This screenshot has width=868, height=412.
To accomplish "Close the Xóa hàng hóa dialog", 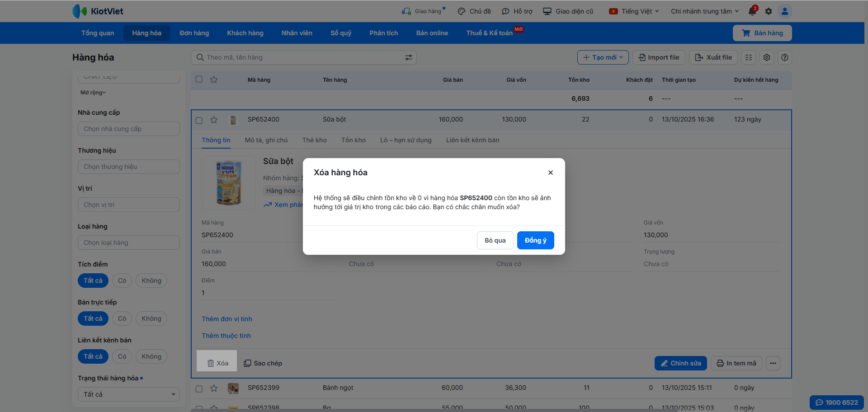I will click(x=551, y=173).
